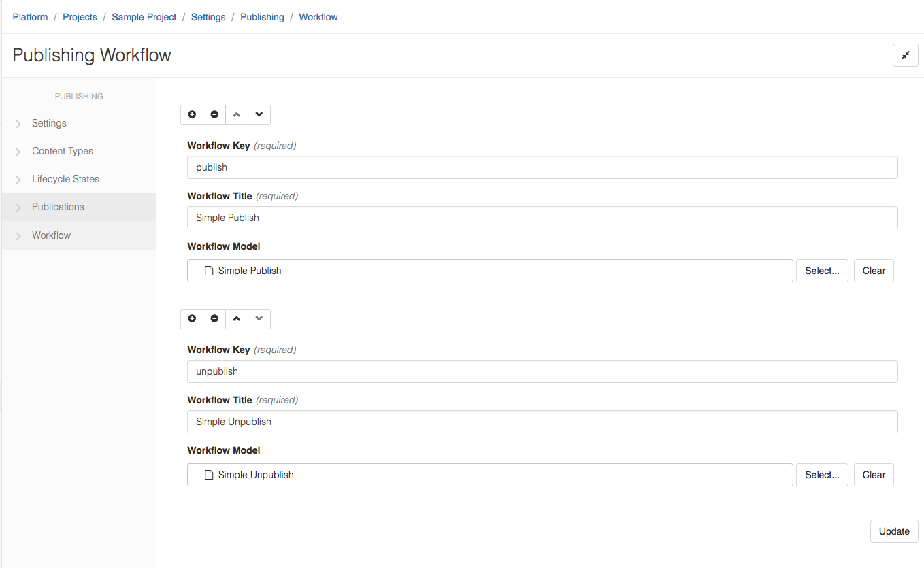
Task: Click the Simple Unpublish model file icon
Action: tap(210, 475)
